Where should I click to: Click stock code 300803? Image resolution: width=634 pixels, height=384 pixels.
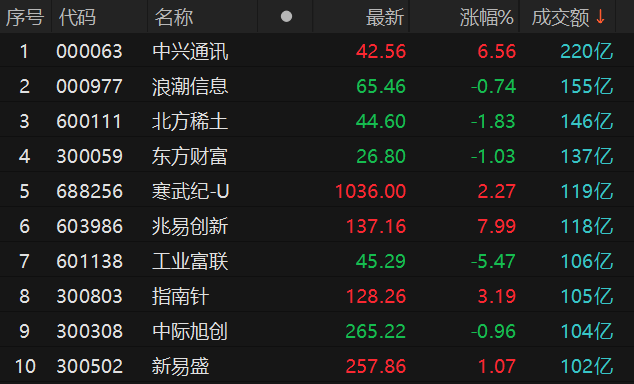click(x=89, y=296)
